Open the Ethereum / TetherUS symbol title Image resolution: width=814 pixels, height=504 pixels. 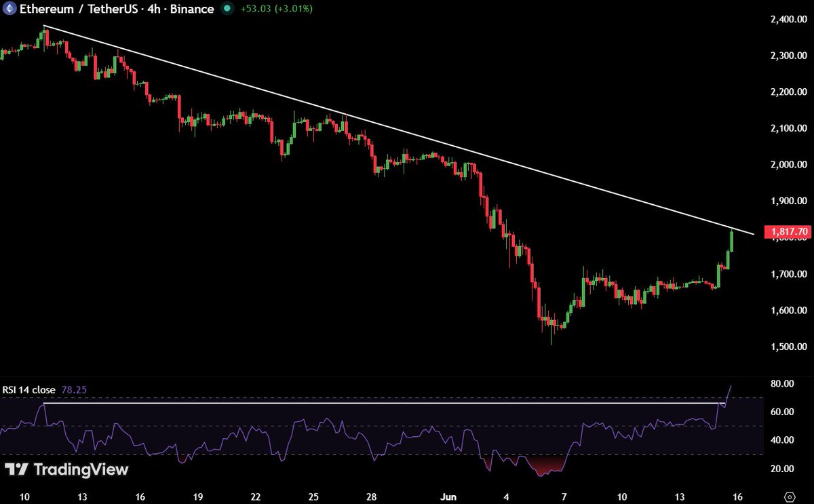click(117, 9)
